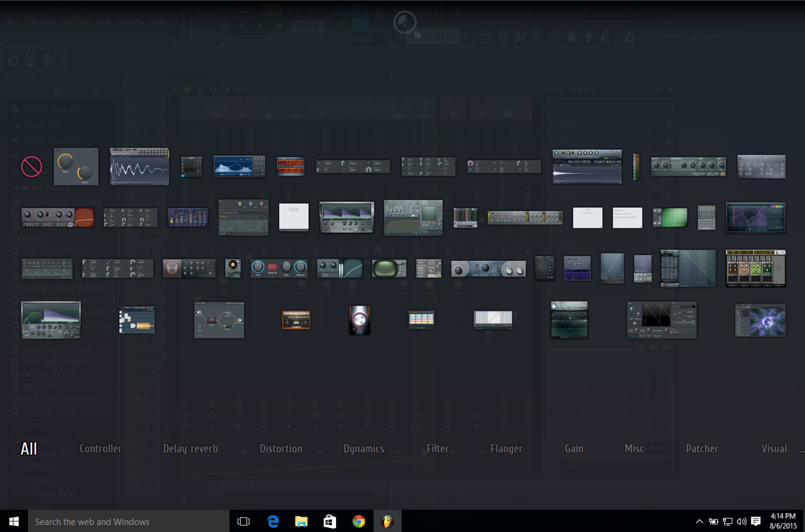805x532 pixels.
Task: Pick the vocoder with blue band display
Action: pyautogui.click(x=577, y=269)
